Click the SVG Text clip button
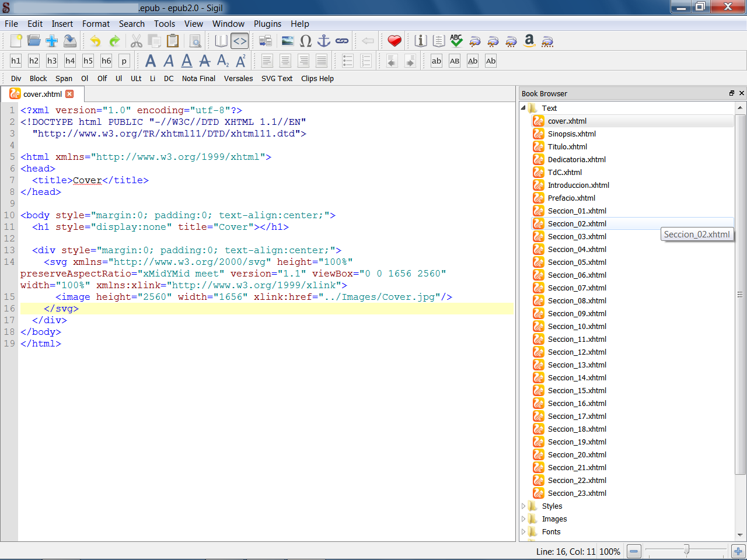The height and width of the screenshot is (560, 747). [x=277, y=79]
